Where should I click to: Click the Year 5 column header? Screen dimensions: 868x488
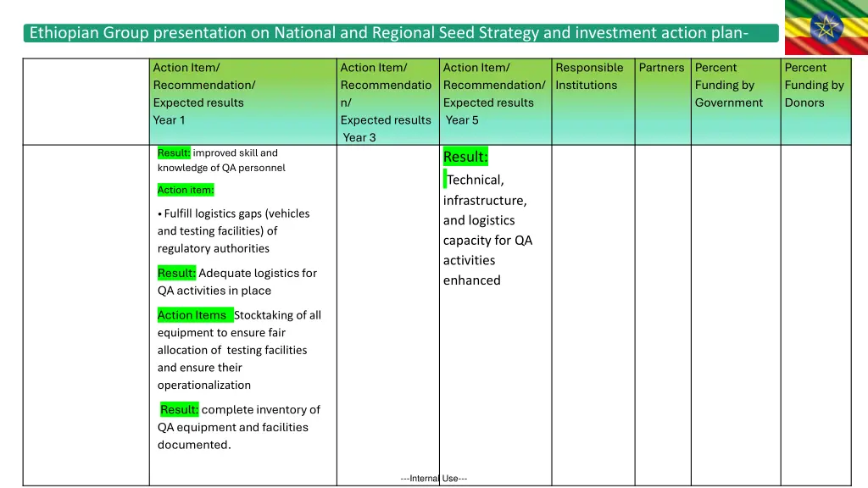tap(493, 93)
